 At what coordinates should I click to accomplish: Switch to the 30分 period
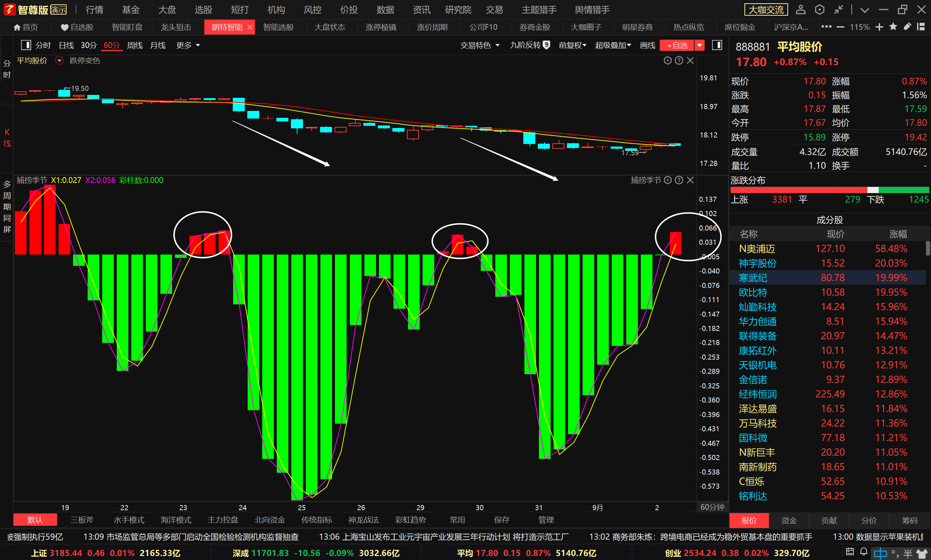coord(89,45)
